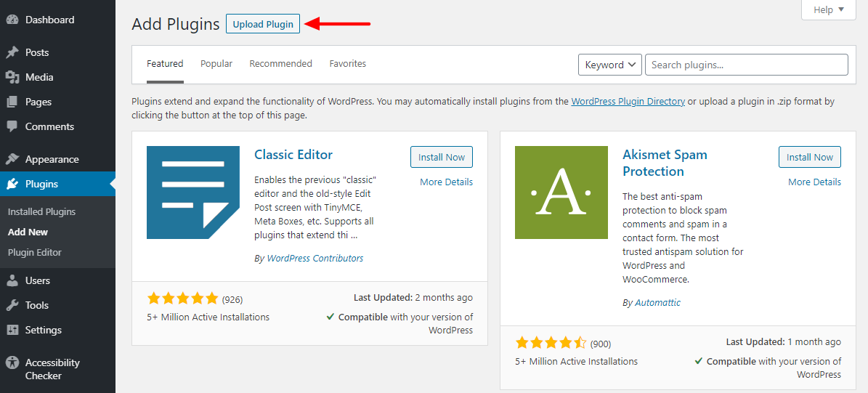This screenshot has height=393, width=868.
Task: View More Details for Classic Editor
Action: coord(446,182)
